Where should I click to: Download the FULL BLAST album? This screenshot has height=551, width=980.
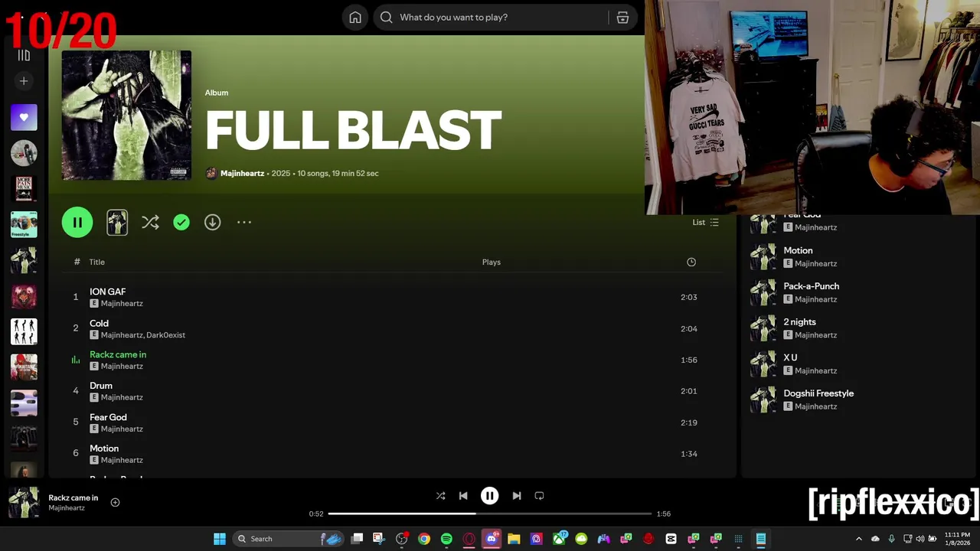(x=212, y=223)
